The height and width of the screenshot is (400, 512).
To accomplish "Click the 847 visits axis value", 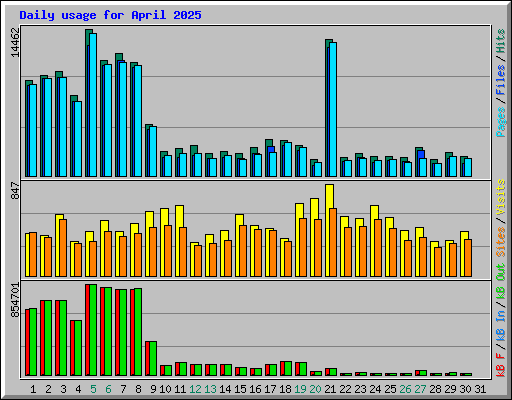I will [x=15, y=191].
